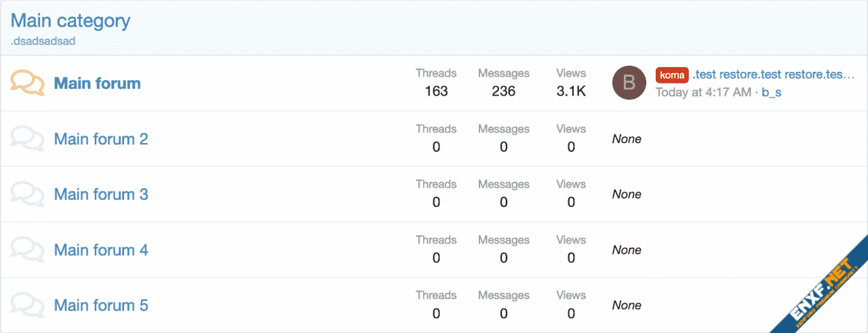
Task: Navigate to Main forum 3
Action: (100, 195)
